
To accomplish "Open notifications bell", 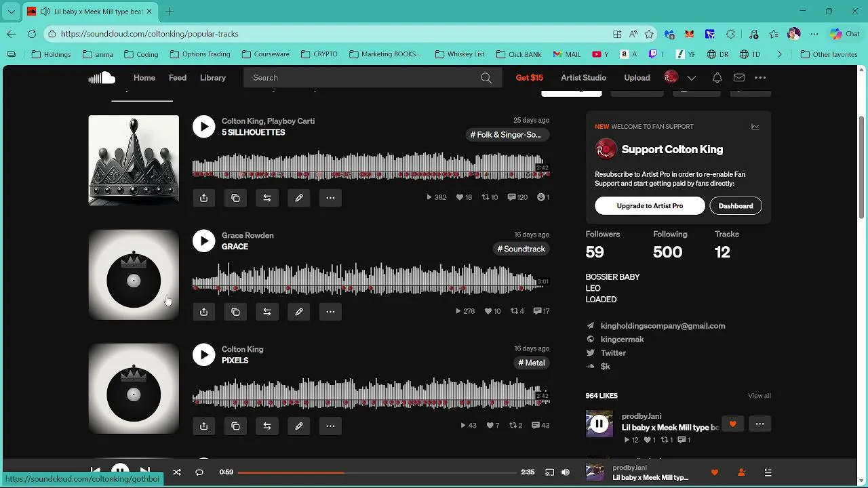I will pos(717,78).
